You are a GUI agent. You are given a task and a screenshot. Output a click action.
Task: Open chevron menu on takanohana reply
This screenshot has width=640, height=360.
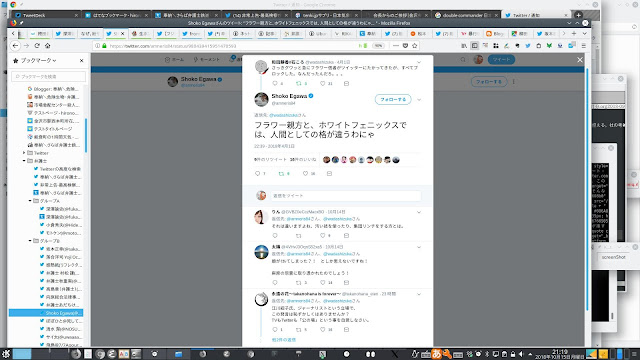419,294
